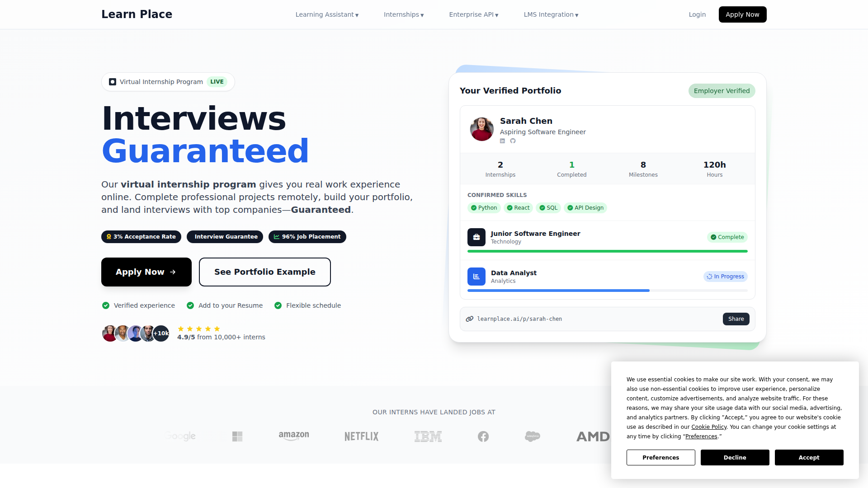Open the Enterprise API nav menu
The width and height of the screenshot is (868, 488).
tap(473, 14)
